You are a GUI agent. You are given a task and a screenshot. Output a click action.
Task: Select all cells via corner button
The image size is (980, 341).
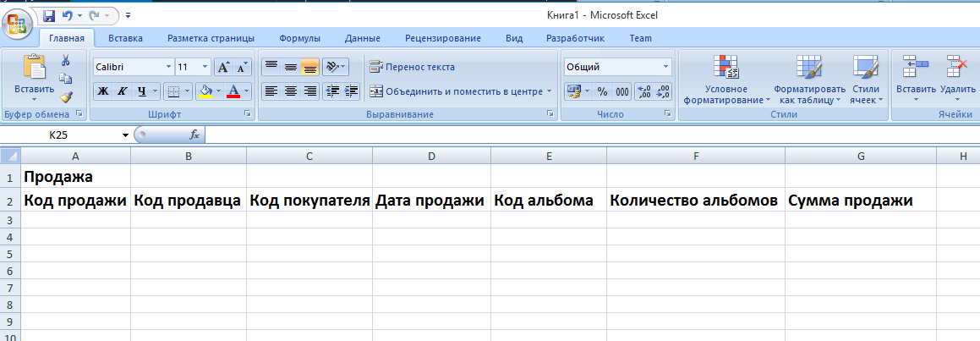coord(11,156)
